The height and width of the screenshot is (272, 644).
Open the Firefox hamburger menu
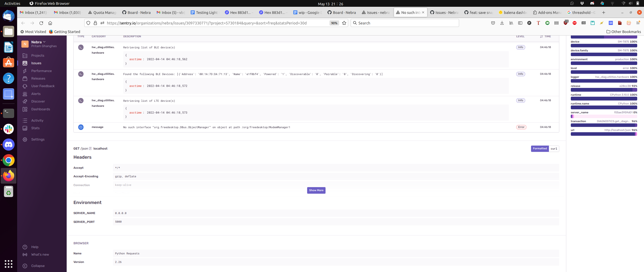click(638, 23)
